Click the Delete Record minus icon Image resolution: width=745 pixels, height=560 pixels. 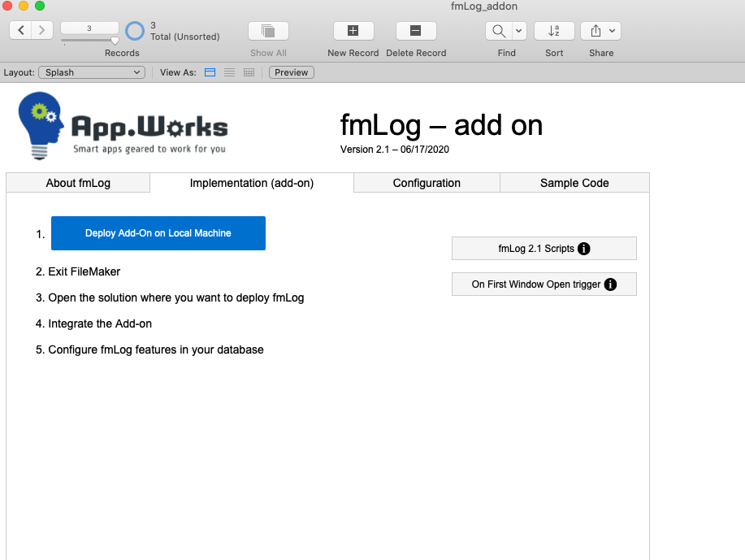tap(416, 31)
